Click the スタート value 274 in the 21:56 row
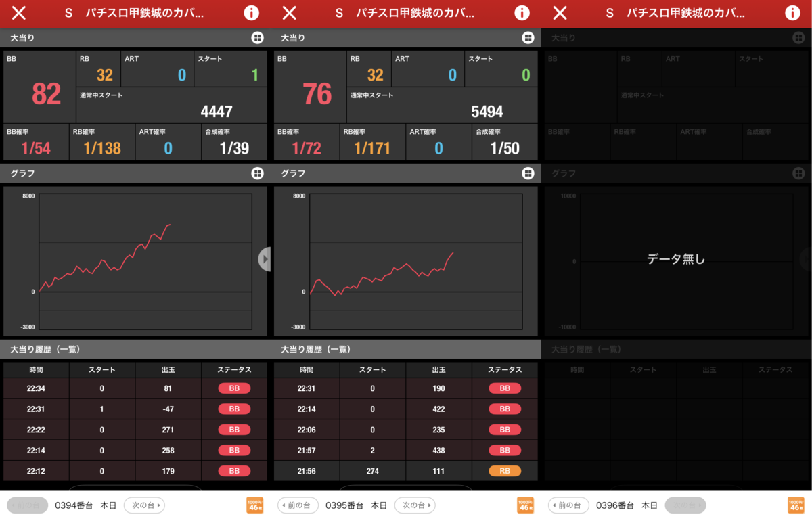812x523 pixels. (x=372, y=471)
